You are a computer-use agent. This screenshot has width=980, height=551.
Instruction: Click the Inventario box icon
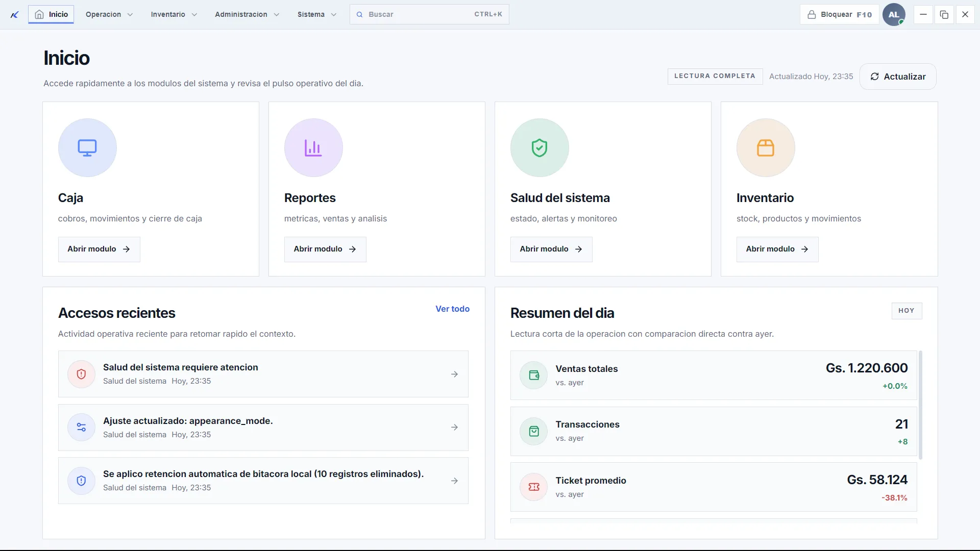click(766, 148)
